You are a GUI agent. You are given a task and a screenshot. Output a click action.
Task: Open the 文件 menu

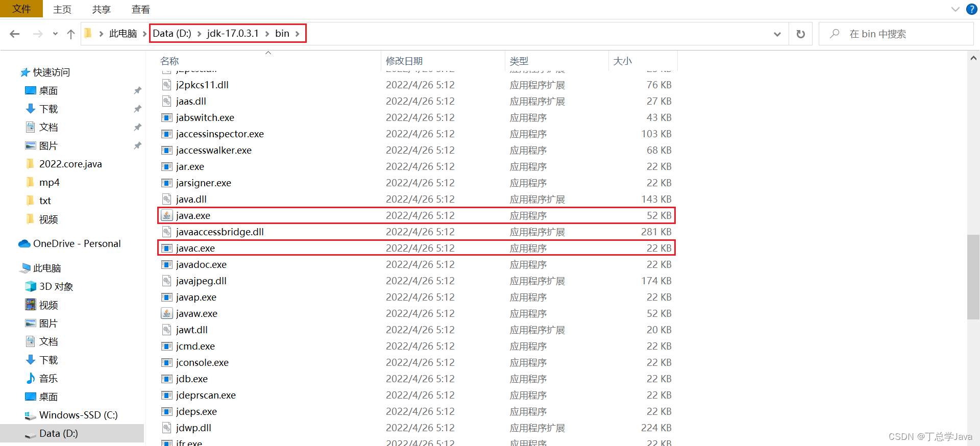[x=21, y=9]
